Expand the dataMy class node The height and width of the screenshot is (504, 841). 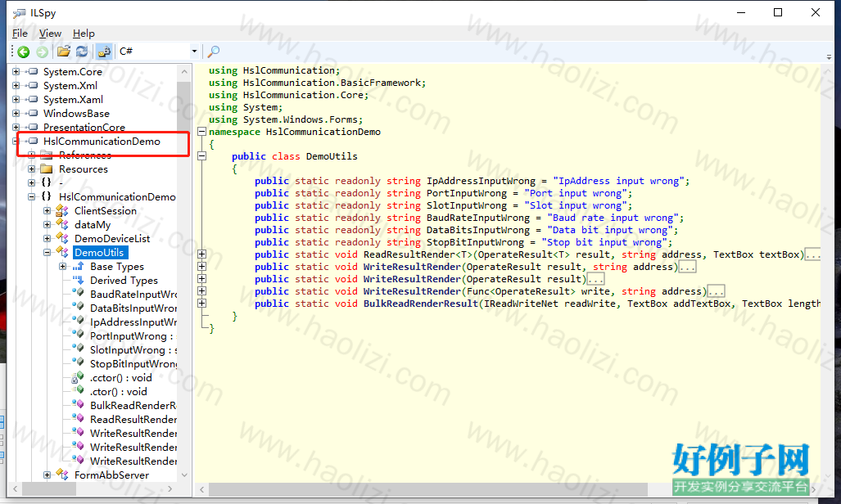pos(47,225)
